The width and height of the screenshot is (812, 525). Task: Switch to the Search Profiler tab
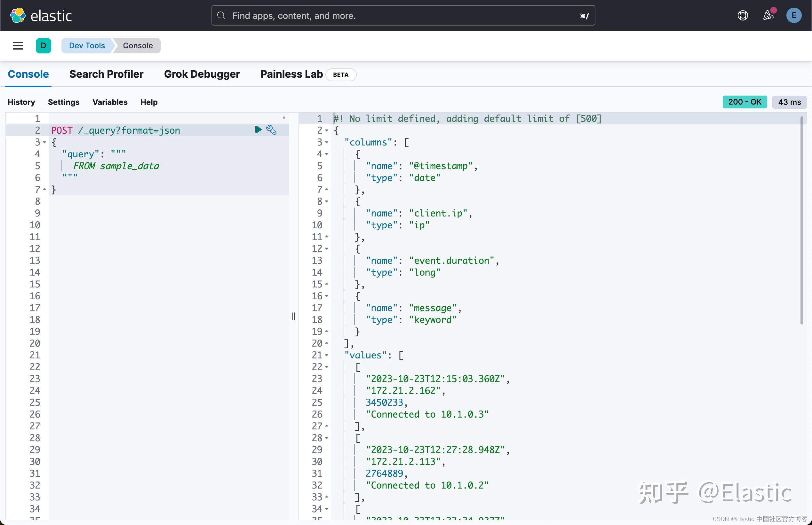(x=107, y=74)
